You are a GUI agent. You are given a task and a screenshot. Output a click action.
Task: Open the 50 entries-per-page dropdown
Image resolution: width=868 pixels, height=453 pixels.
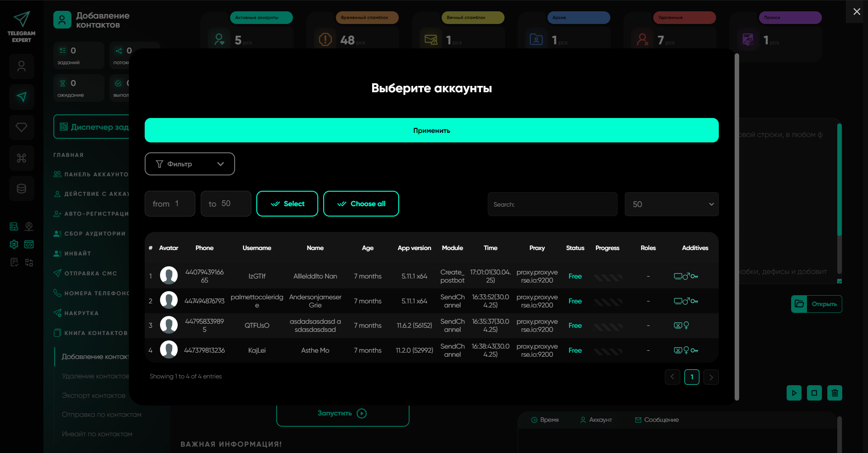pyautogui.click(x=671, y=204)
